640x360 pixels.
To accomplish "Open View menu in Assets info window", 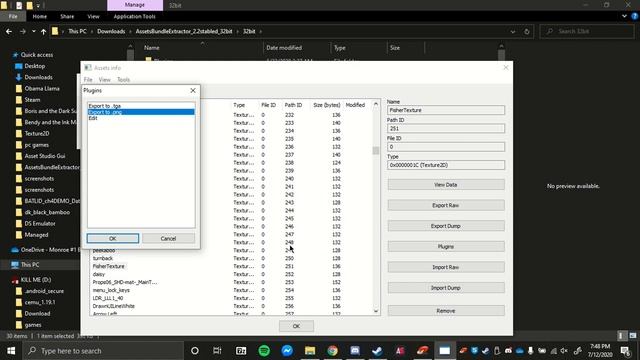I will click(x=104, y=80).
